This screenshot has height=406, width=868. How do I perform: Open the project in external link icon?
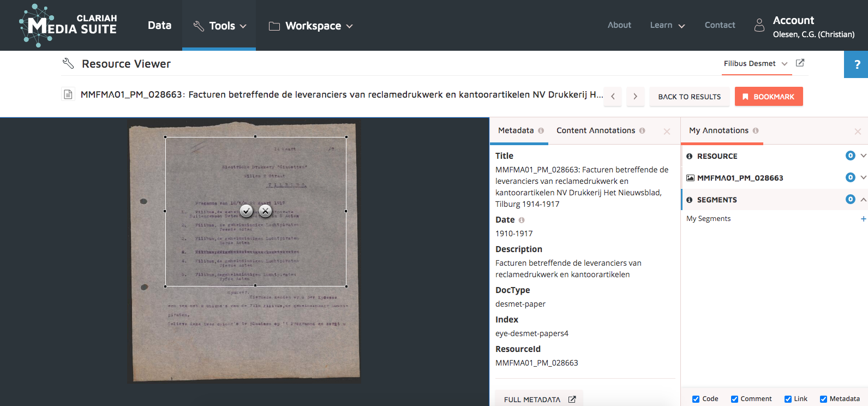tap(800, 63)
